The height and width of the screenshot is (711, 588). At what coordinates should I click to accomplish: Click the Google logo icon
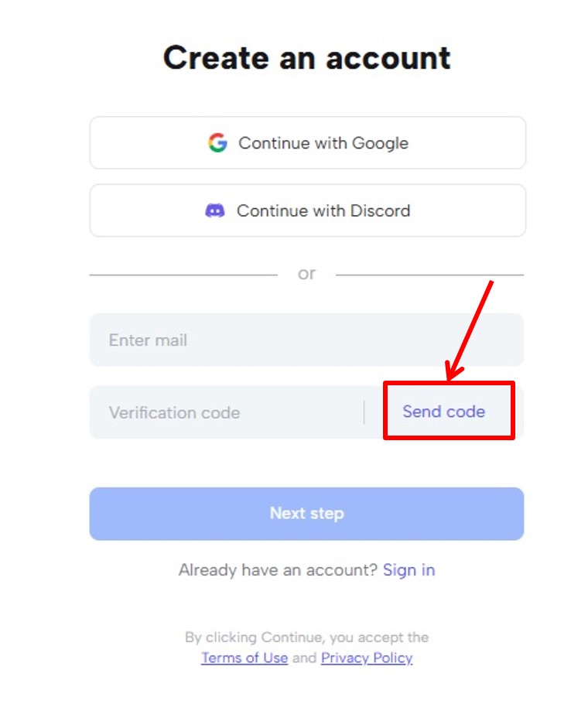[217, 143]
